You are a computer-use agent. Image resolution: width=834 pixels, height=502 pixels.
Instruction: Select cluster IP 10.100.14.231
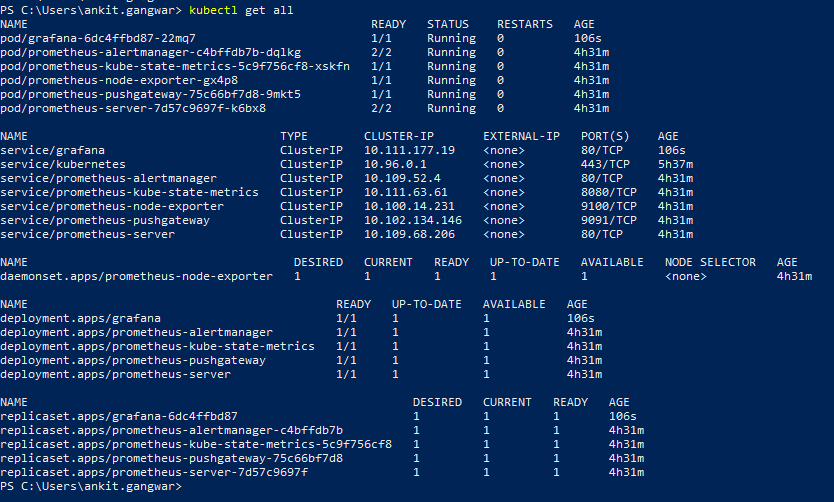tap(410, 206)
